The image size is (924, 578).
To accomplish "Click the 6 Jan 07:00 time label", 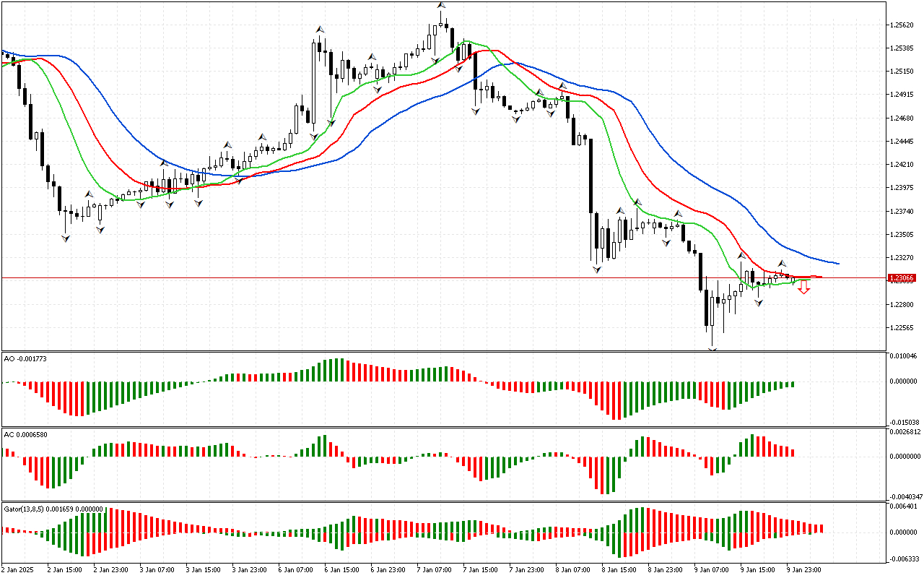I will (295, 569).
